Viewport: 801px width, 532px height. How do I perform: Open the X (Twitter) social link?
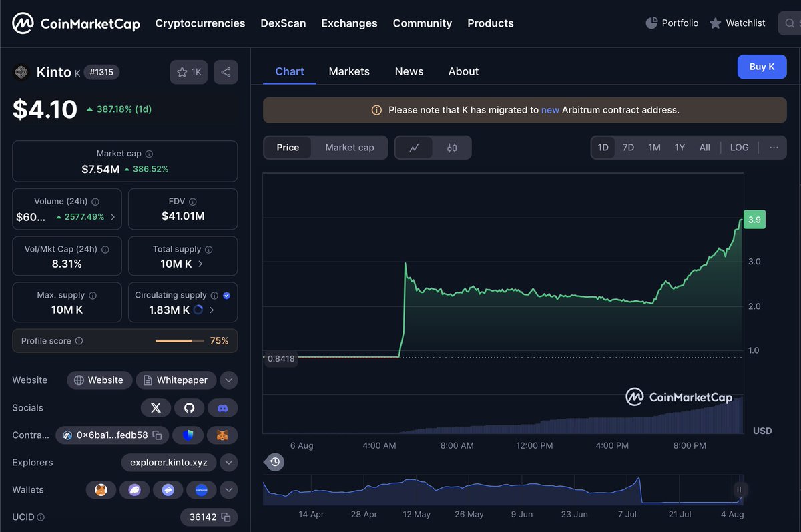(x=156, y=408)
